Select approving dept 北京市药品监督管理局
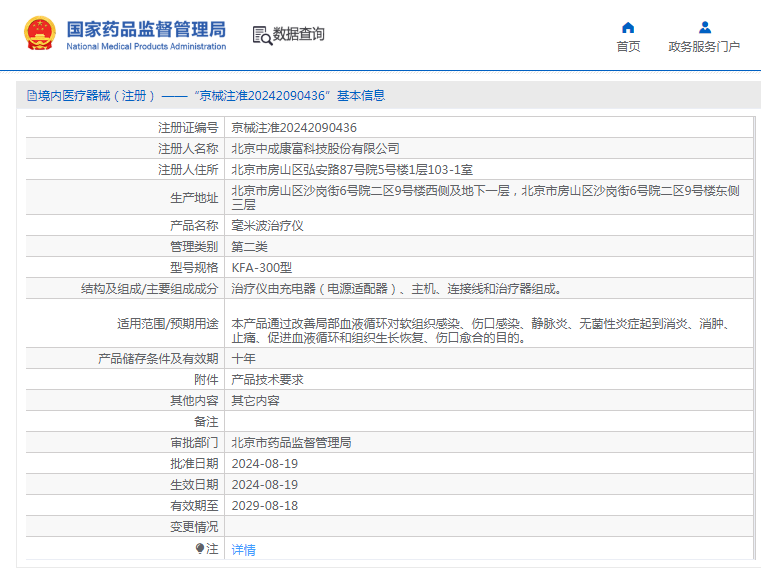This screenshot has width=761, height=573. [x=291, y=442]
